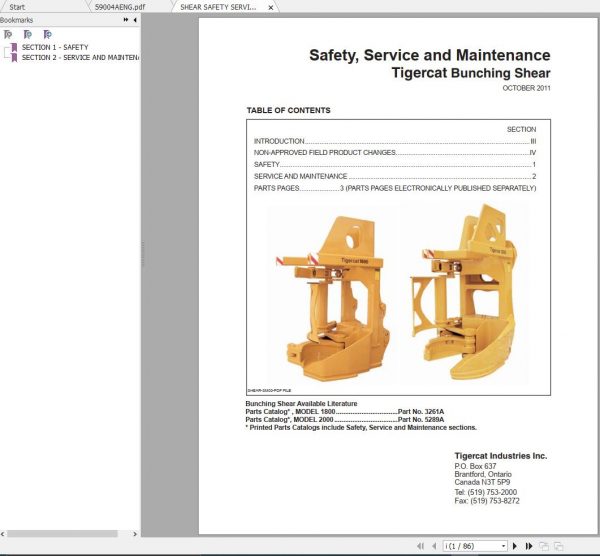Click right arrow of Bookmarks horizontal scrollbar
Image resolution: width=600 pixels, height=556 pixels.
[x=135, y=534]
